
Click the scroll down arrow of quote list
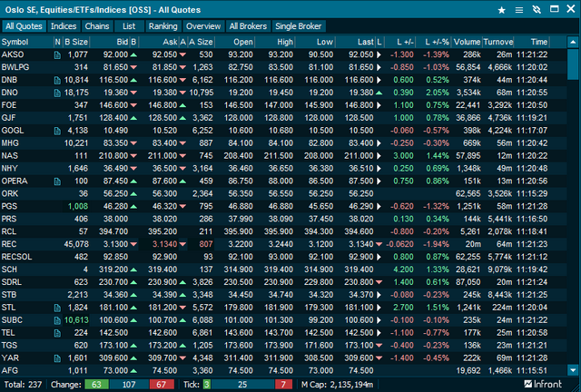coord(573,370)
